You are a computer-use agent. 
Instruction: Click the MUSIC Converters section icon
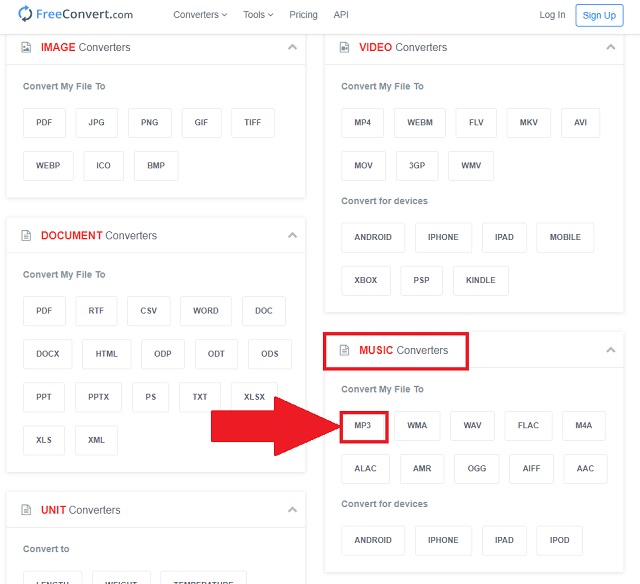[344, 350]
